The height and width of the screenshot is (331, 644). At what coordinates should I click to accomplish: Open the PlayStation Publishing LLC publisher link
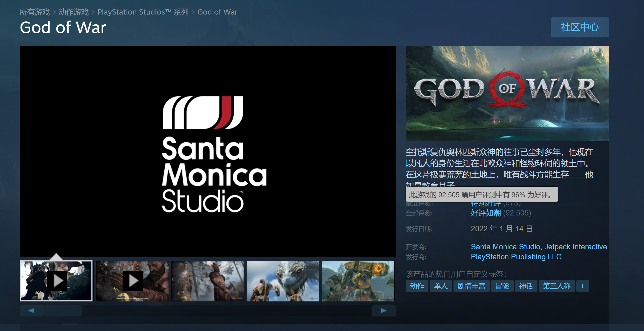click(516, 257)
